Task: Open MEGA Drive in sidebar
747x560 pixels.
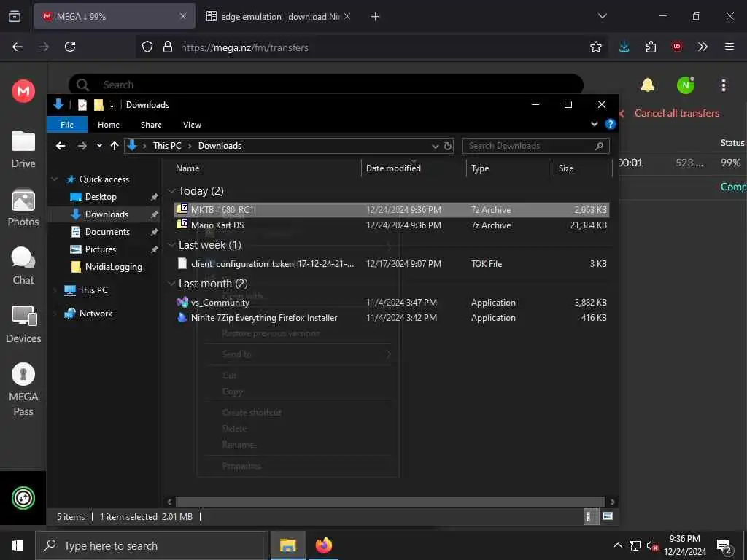Action: coord(23,149)
